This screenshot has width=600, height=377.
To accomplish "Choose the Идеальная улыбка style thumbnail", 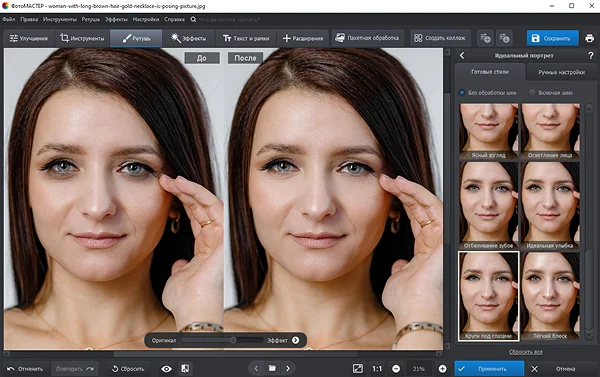I will tap(550, 206).
